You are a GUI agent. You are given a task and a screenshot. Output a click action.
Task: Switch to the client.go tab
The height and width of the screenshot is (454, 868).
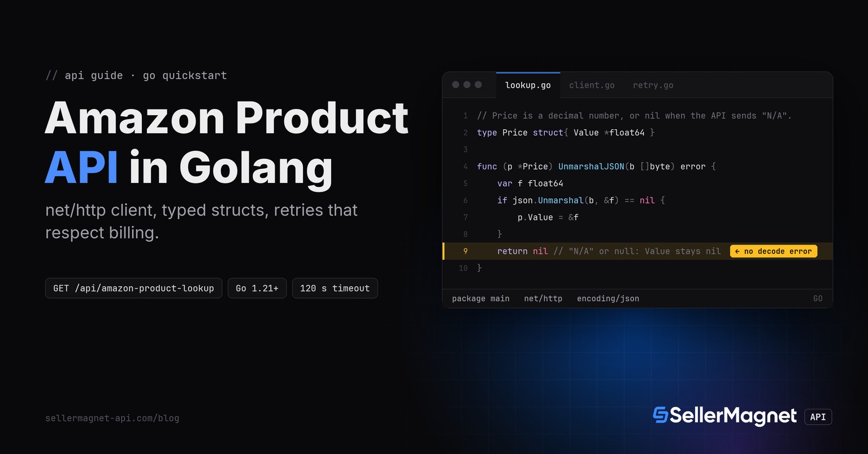coord(592,85)
